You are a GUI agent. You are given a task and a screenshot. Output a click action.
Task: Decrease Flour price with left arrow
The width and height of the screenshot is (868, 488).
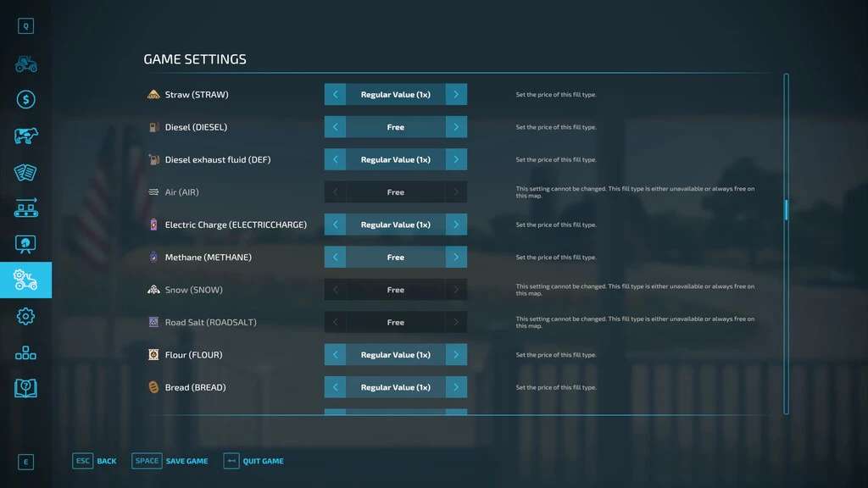(x=335, y=355)
